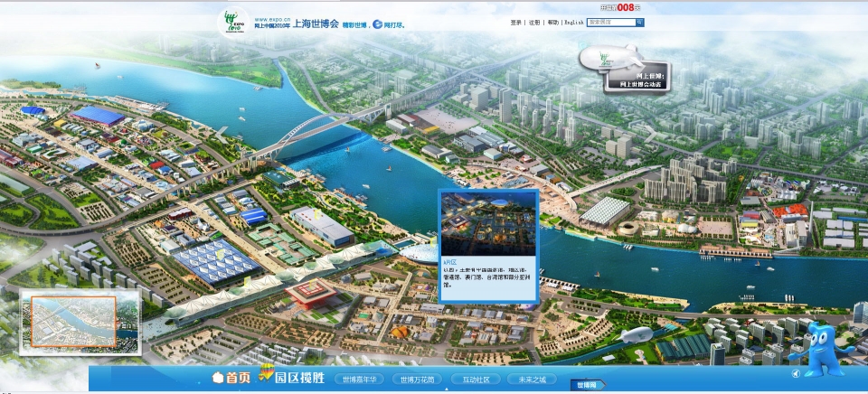Click the 世博网 arrow tag
868x394 pixels.
point(588,385)
